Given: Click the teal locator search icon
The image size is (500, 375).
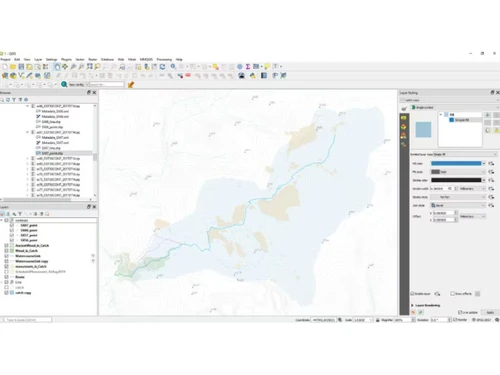Looking at the screenshot, I should 64,84.
